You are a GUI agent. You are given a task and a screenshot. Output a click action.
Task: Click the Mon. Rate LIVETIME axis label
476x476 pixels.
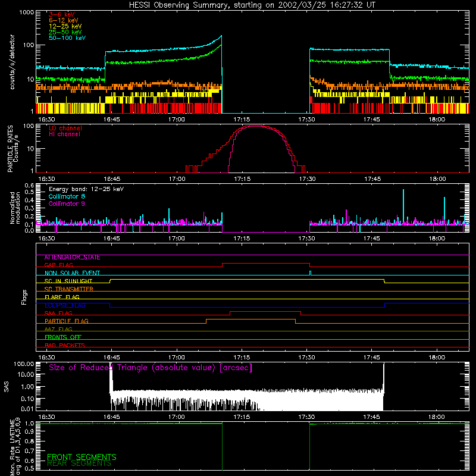tap(15, 447)
